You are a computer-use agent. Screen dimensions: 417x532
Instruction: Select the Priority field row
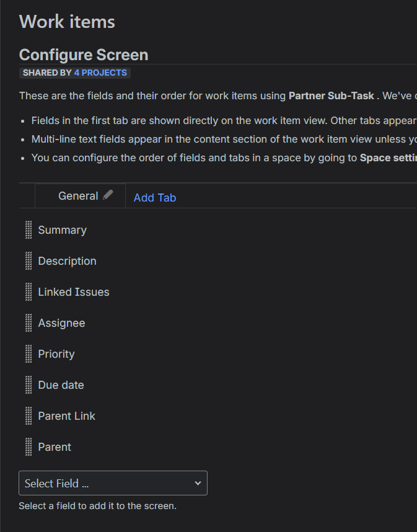56,353
